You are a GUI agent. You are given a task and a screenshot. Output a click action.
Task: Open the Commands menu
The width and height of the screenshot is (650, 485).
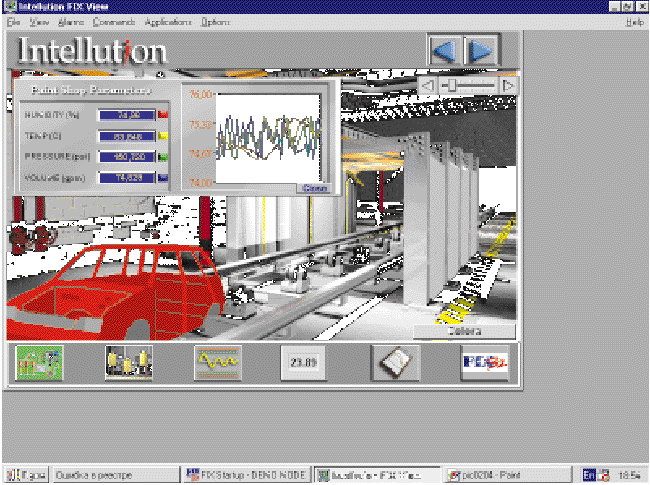114,22
